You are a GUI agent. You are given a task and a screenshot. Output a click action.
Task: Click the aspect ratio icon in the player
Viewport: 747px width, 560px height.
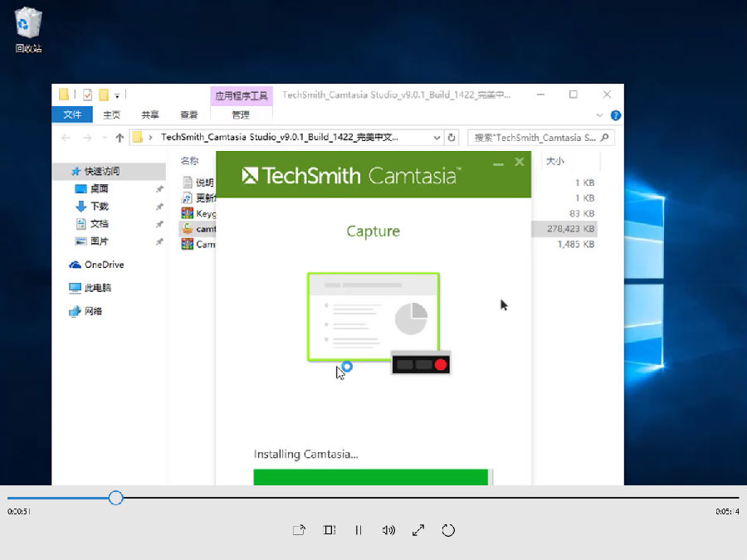(330, 530)
